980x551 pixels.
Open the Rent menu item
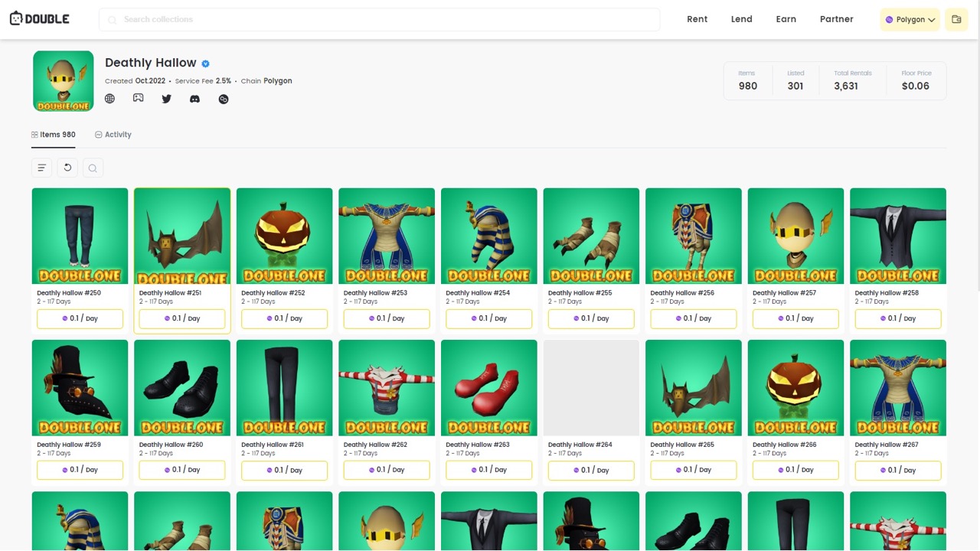click(x=697, y=19)
